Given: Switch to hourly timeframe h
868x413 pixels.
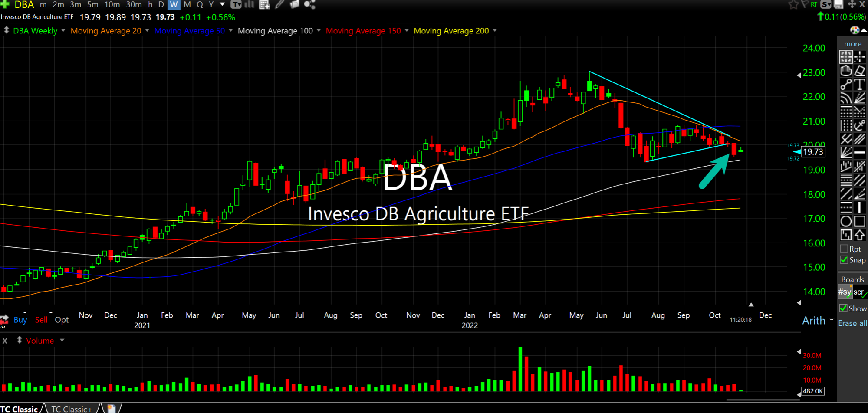Looking at the screenshot, I should (150, 4).
